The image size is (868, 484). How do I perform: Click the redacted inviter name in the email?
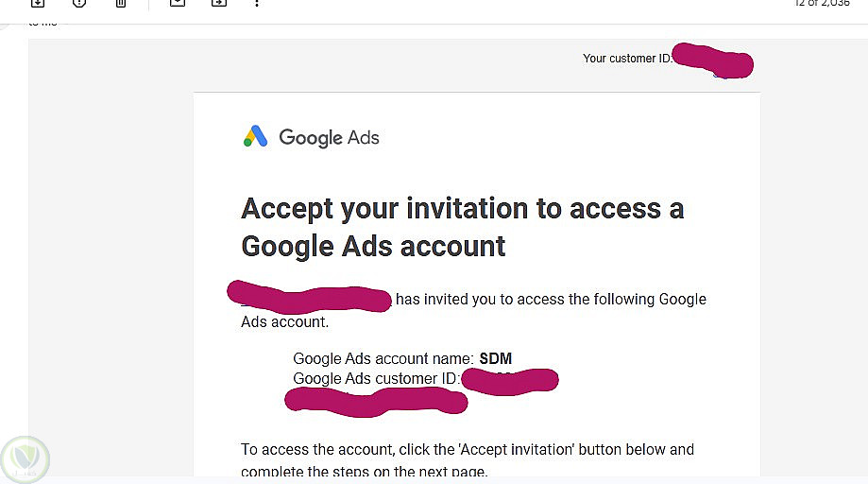click(x=310, y=296)
